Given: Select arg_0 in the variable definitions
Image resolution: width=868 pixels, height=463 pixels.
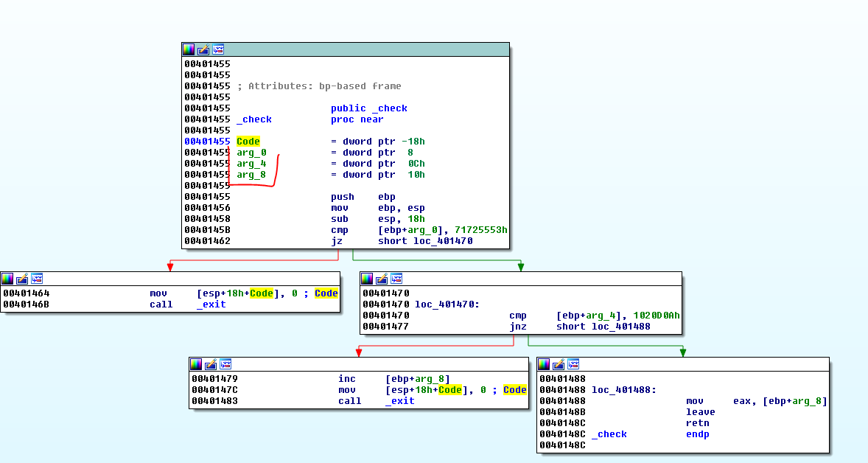Looking at the screenshot, I should click(251, 153).
